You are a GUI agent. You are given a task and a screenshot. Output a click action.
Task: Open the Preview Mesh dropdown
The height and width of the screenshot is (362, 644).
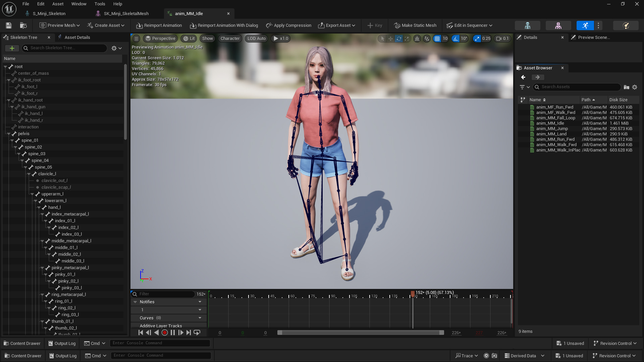[60, 25]
